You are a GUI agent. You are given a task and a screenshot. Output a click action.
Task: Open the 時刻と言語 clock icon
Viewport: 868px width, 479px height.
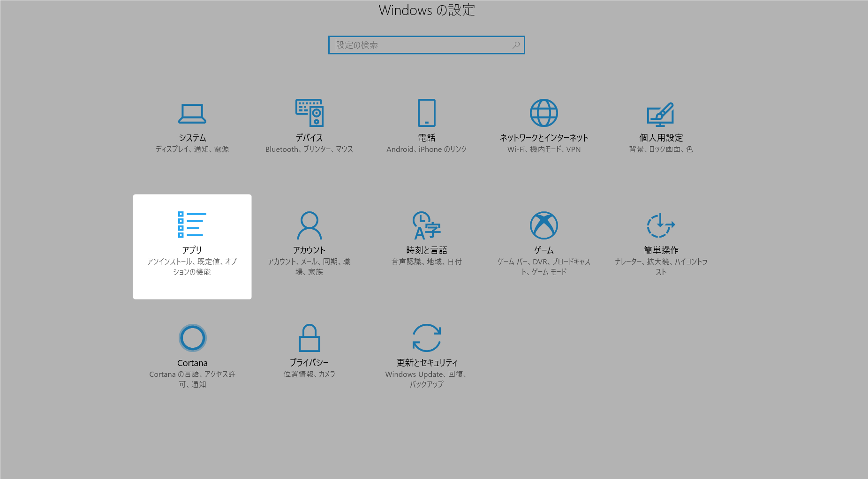pyautogui.click(x=426, y=225)
